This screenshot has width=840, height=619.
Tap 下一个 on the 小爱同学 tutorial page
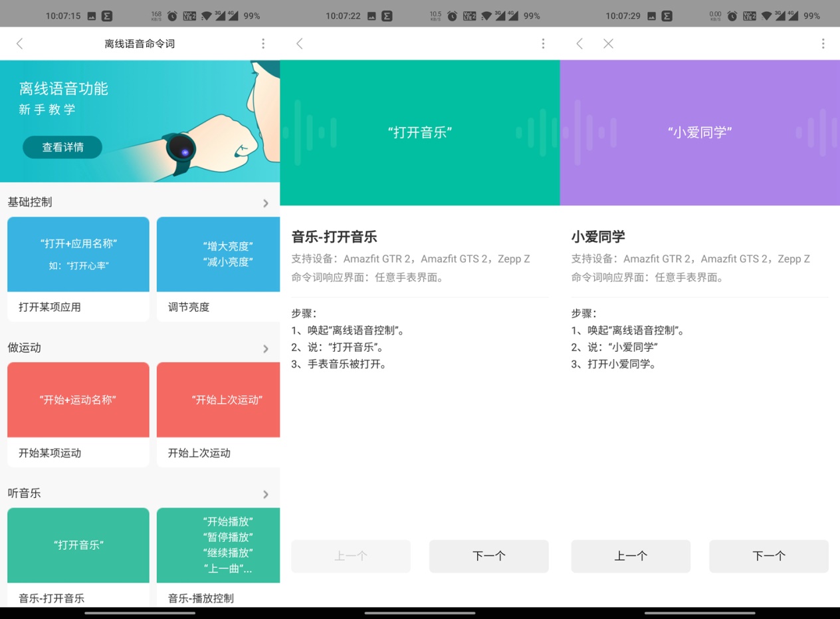(768, 556)
